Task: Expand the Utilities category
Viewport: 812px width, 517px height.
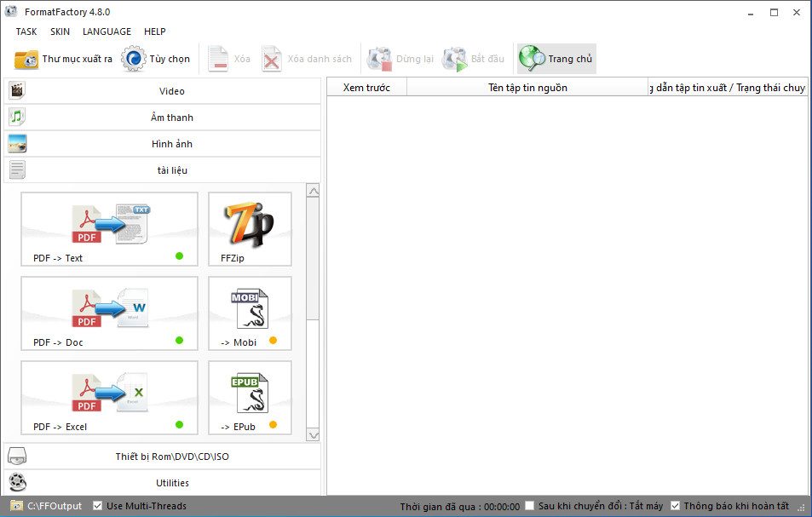Action: coord(162,483)
